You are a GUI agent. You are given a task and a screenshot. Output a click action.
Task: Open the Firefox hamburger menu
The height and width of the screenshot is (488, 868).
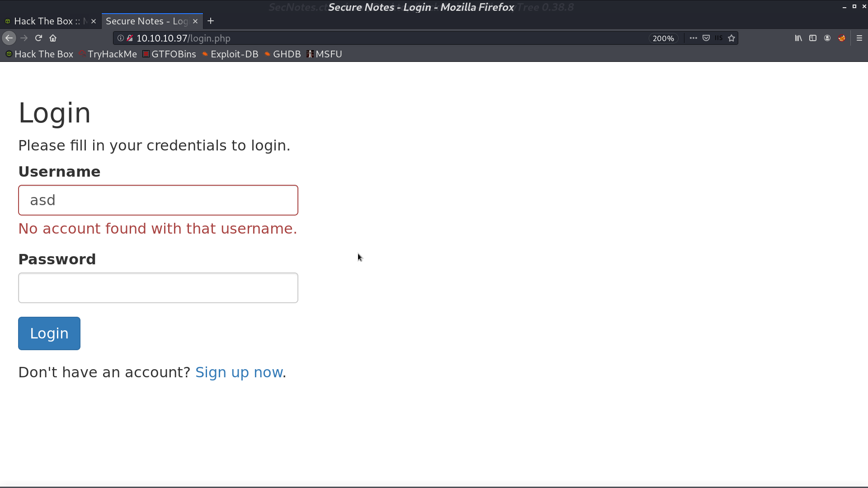[859, 38]
